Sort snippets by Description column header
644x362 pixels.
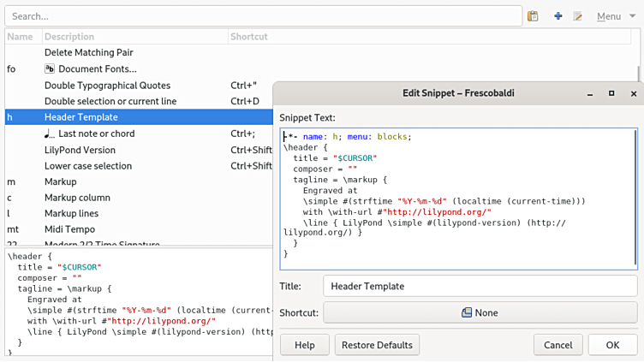tap(70, 37)
